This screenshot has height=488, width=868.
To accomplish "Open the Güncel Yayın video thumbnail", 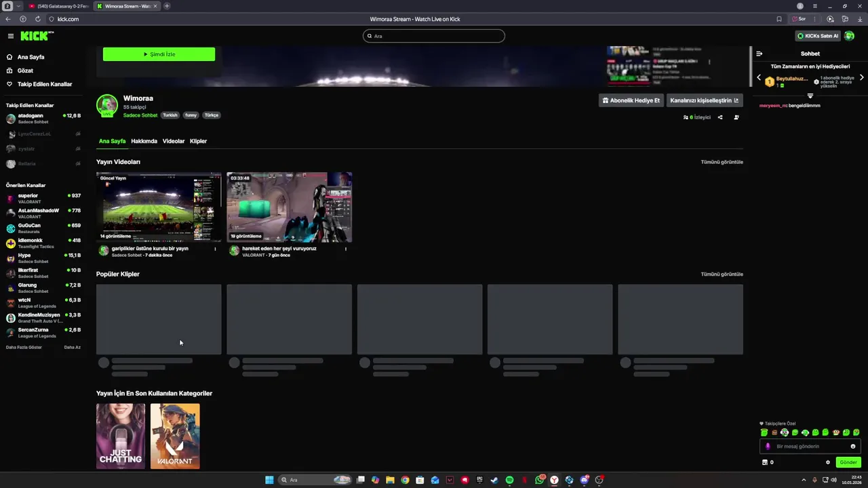I will (x=159, y=207).
